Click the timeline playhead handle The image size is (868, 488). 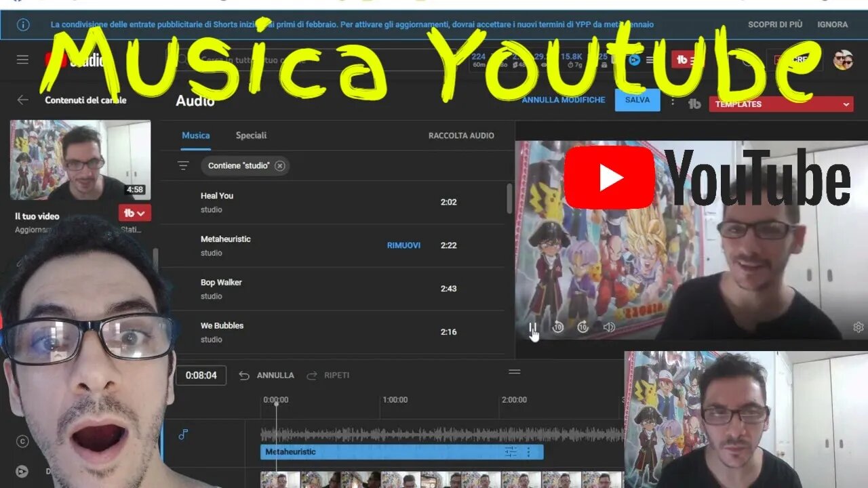click(x=276, y=405)
